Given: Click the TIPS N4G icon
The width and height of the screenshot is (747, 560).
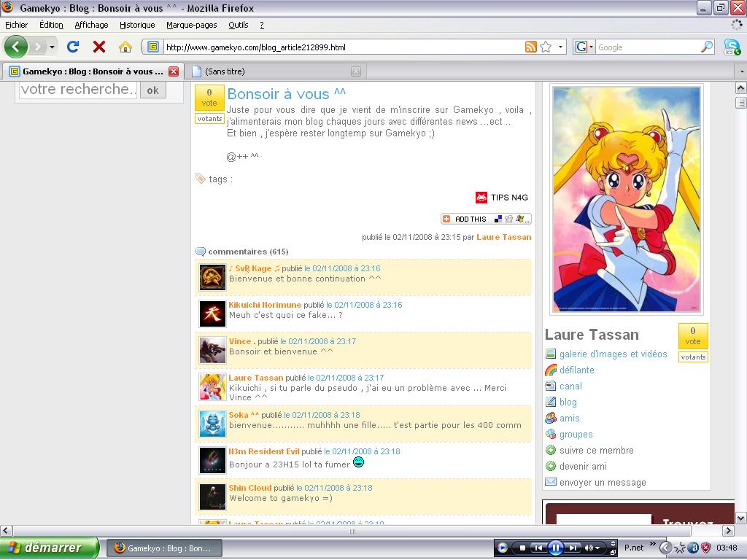Looking at the screenshot, I should (x=481, y=197).
